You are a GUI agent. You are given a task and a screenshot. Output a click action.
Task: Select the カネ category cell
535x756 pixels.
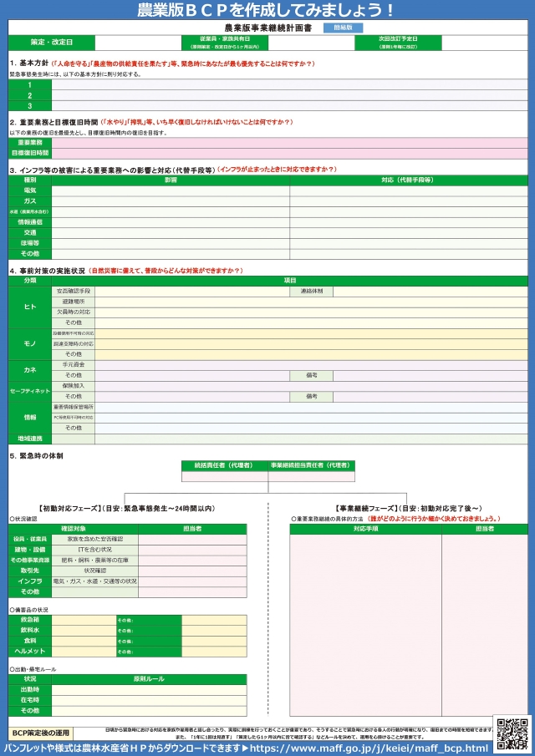[30, 371]
